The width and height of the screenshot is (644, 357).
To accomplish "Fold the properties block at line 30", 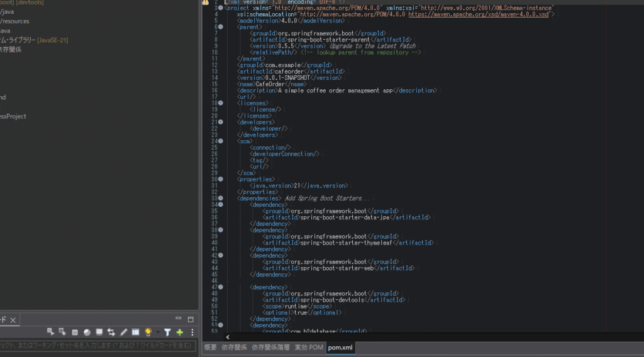I will [220, 179].
